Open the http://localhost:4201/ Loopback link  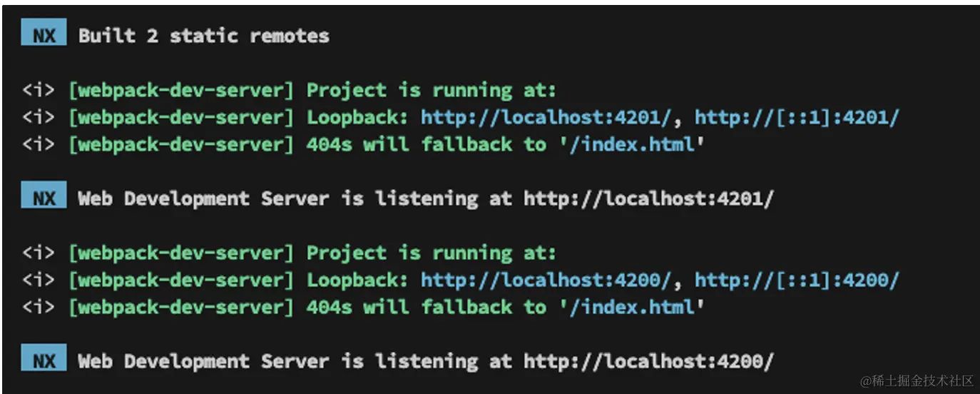pos(546,117)
